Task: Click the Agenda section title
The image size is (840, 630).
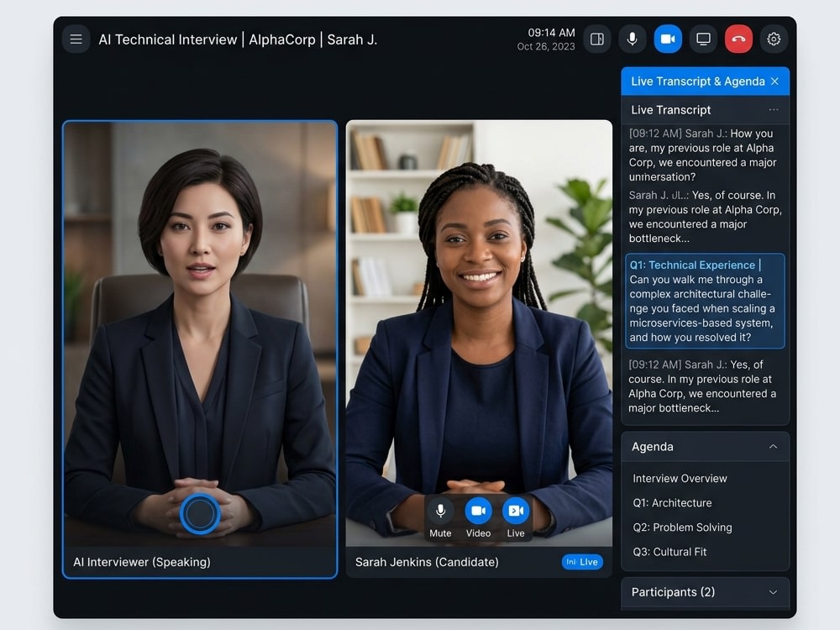Action: tap(652, 447)
